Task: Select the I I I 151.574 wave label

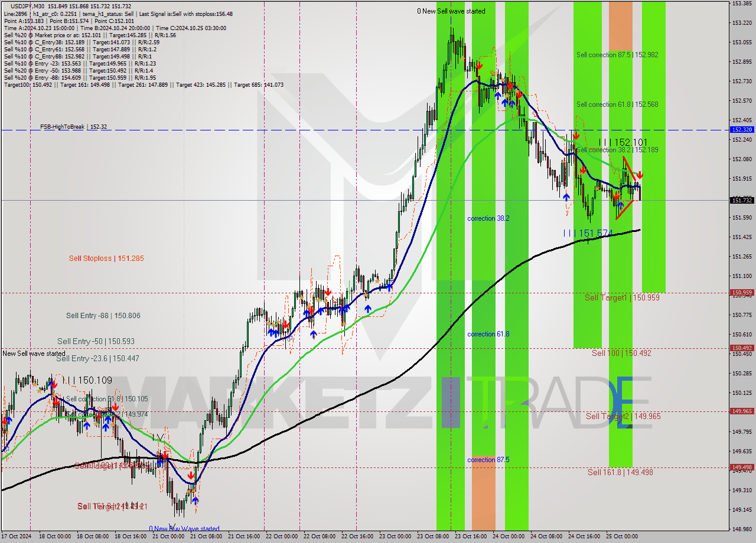Action: click(588, 234)
